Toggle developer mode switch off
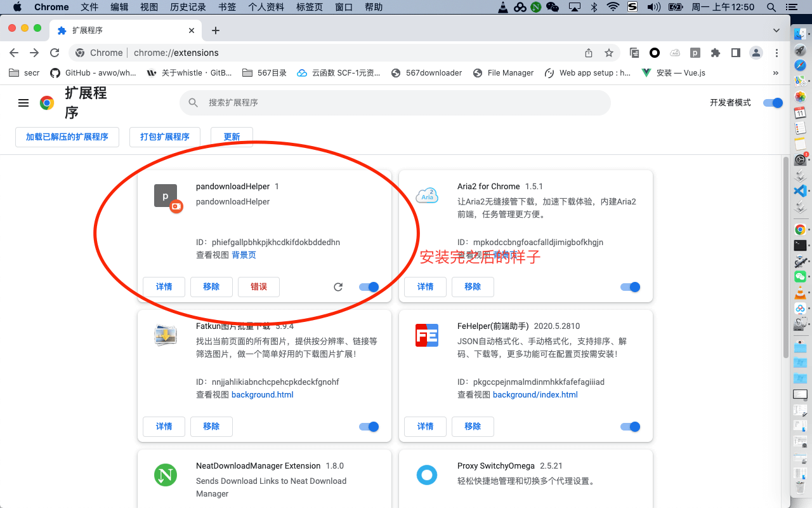 coord(773,103)
